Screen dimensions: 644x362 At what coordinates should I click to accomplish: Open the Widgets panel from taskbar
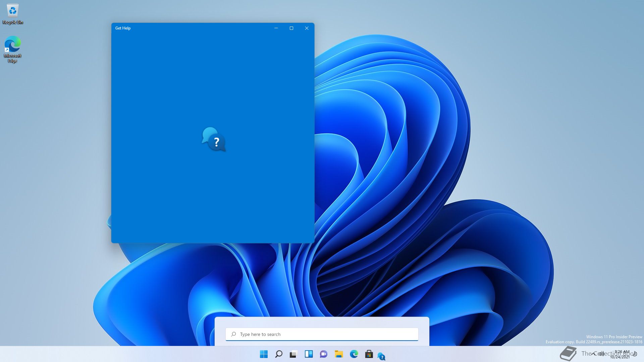[309, 354]
